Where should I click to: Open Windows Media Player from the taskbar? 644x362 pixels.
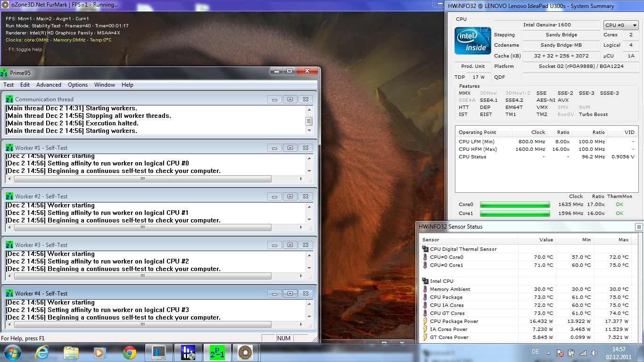99,353
